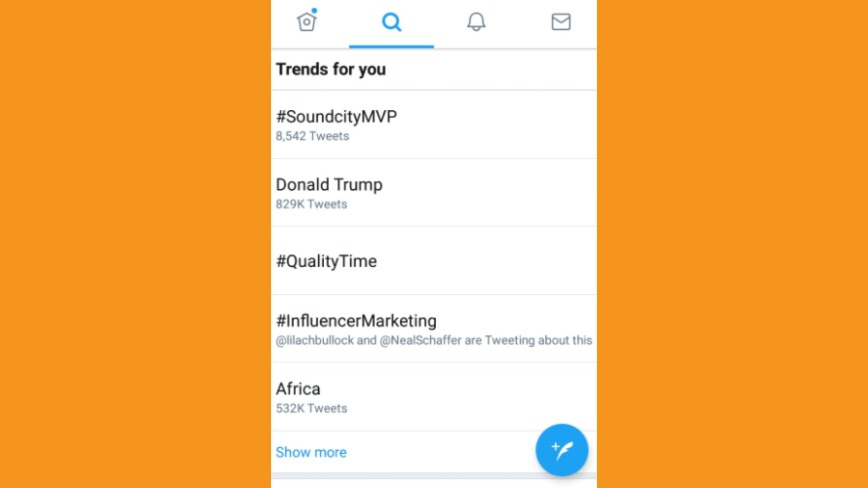Click the 8,542 Tweets count
Screen dimensions: 868x488
(312, 136)
